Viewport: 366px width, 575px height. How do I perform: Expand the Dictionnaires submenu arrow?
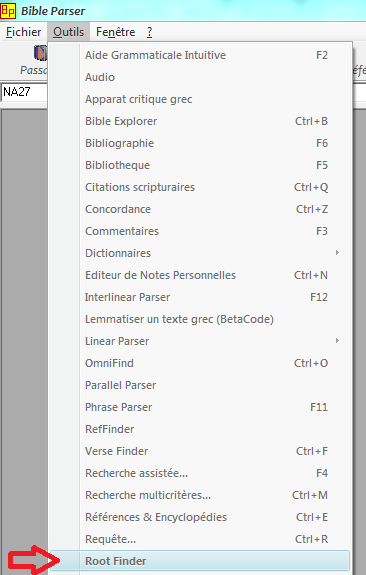(x=337, y=253)
